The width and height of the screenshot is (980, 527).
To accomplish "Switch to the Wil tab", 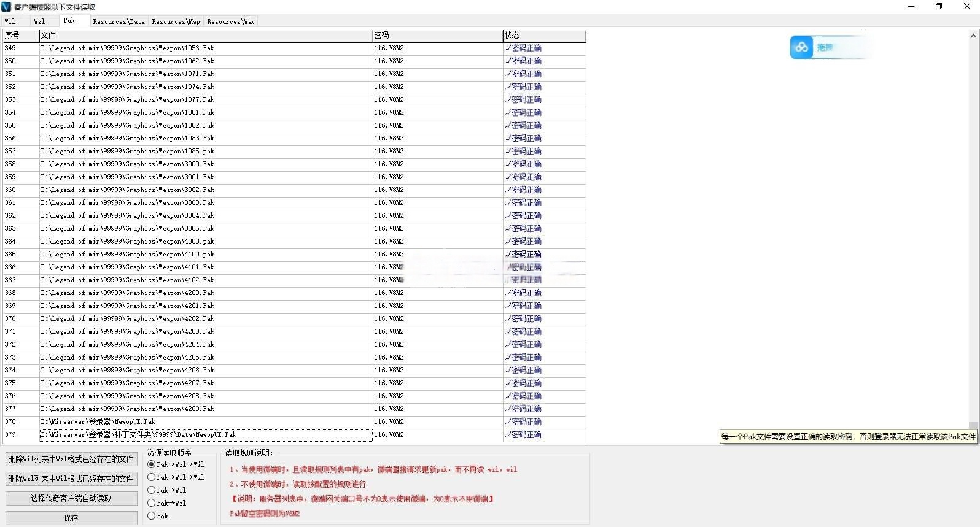I will click(x=10, y=21).
